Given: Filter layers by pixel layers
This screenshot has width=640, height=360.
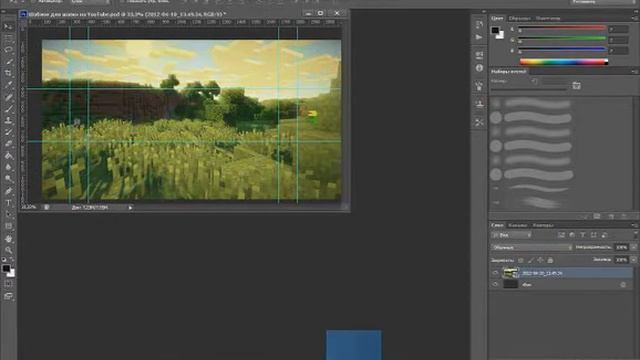Looking at the screenshot, I should click(561, 235).
